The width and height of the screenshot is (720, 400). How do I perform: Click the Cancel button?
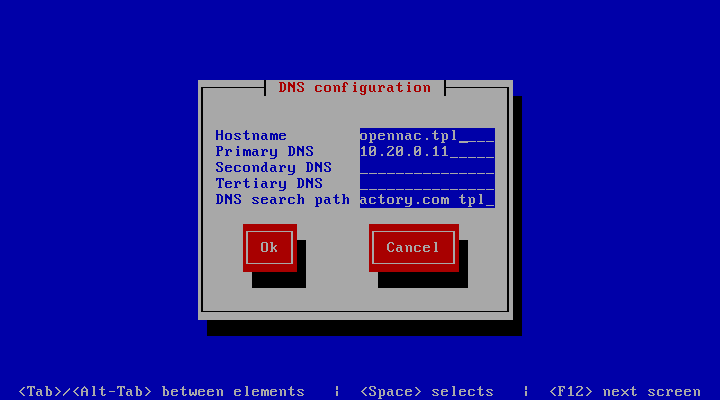click(414, 248)
